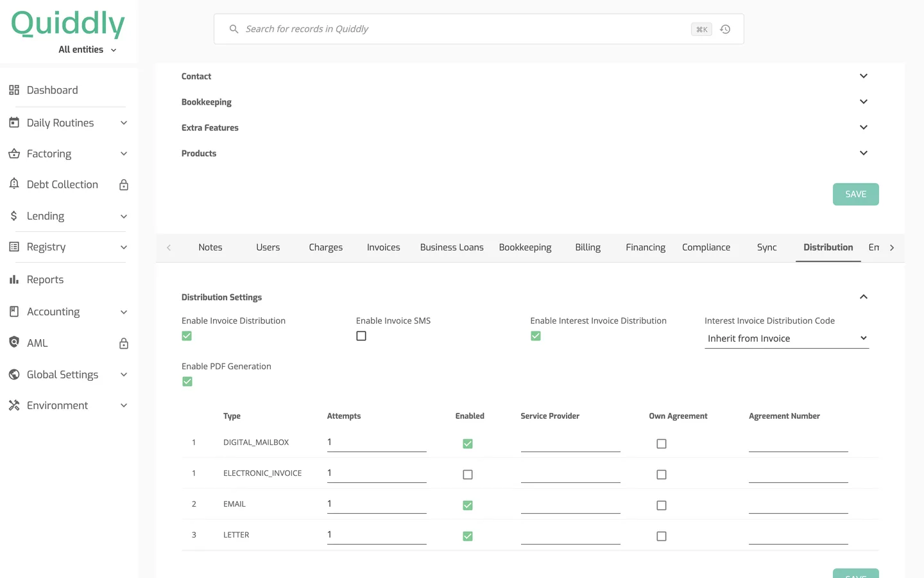Click Service Provider field for DIGITAL_MAILBOX
The height and width of the screenshot is (578, 924).
point(570,442)
